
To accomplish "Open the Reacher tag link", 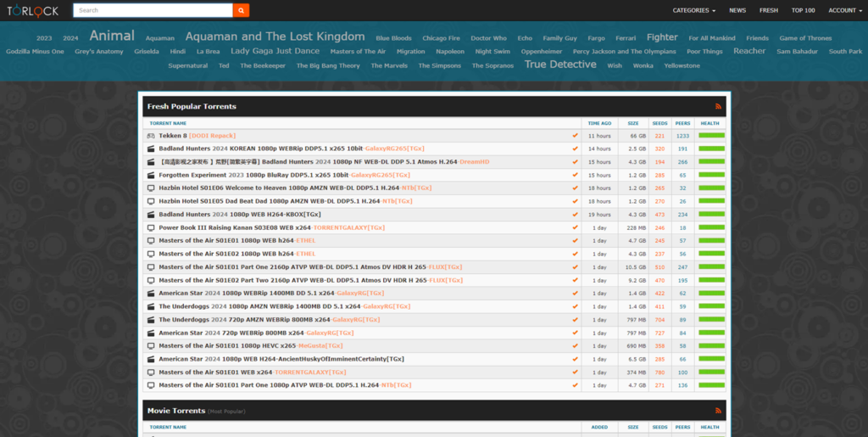I will click(x=749, y=51).
